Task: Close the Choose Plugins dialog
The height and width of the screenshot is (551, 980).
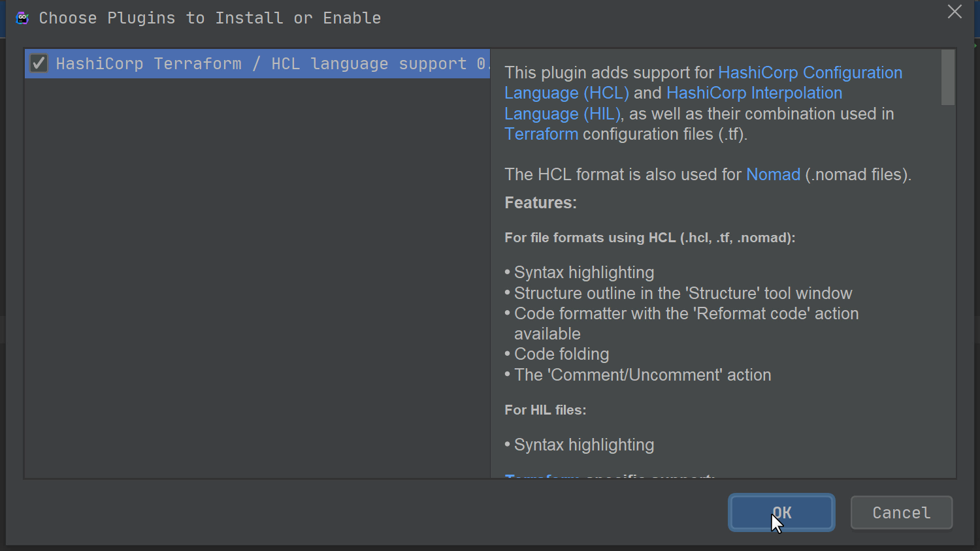Action: pyautogui.click(x=955, y=12)
